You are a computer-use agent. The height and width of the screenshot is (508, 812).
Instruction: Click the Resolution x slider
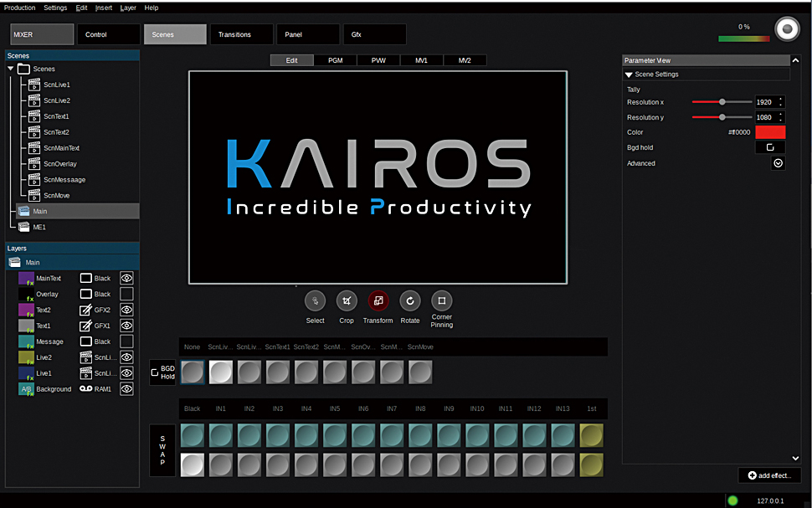coord(722,102)
